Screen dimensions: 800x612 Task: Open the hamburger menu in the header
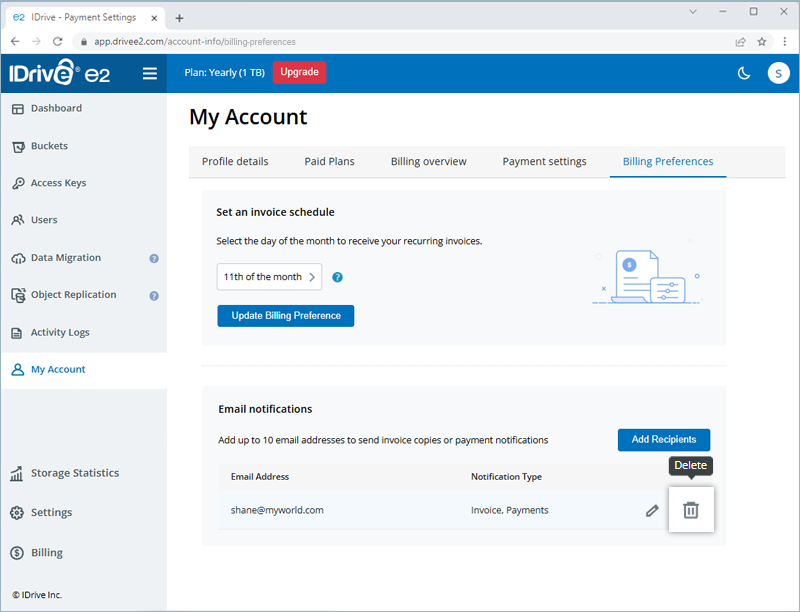point(150,73)
